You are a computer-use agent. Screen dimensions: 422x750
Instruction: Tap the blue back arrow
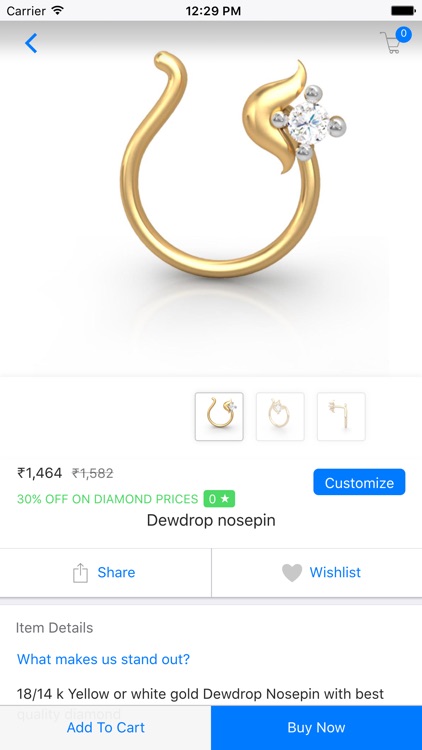31,43
